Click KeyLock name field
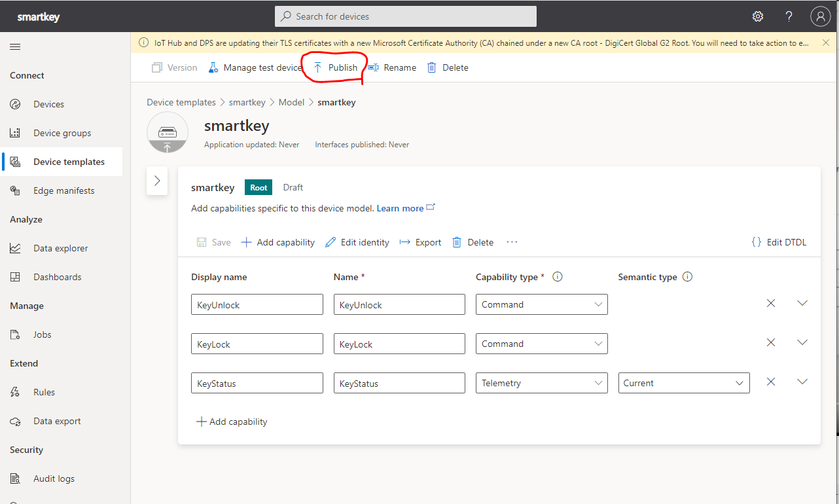Image resolution: width=839 pixels, height=504 pixels. 399,344
